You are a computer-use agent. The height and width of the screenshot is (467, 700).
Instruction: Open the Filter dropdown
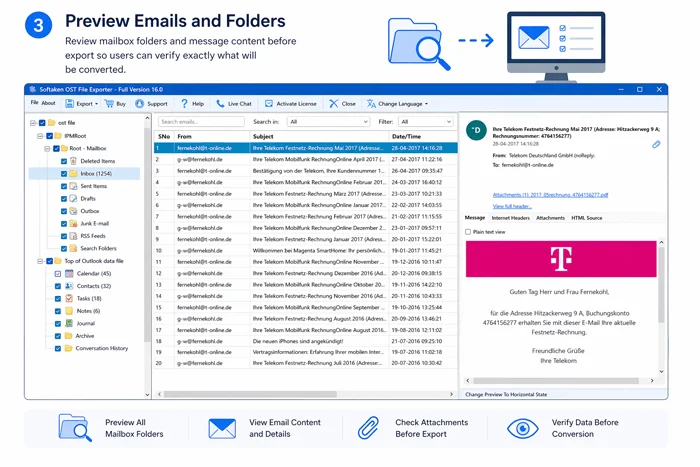[x=426, y=121]
